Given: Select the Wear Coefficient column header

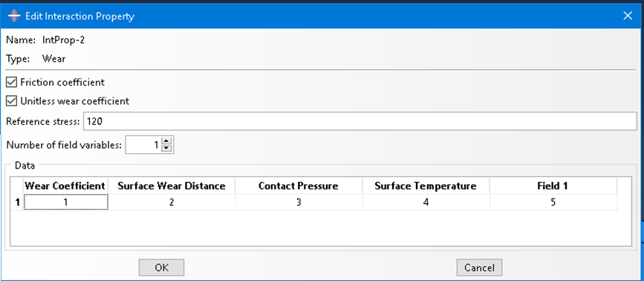Looking at the screenshot, I should click(x=65, y=186).
